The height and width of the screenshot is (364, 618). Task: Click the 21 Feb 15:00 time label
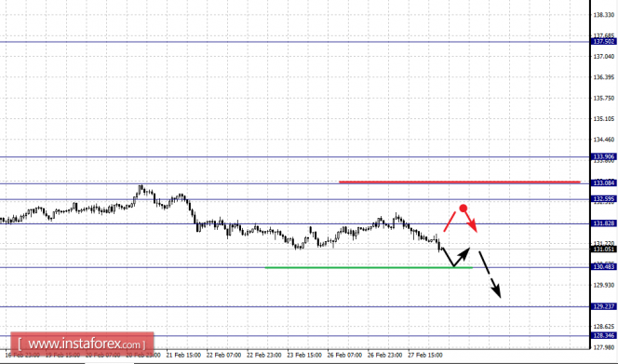pyautogui.click(x=183, y=355)
